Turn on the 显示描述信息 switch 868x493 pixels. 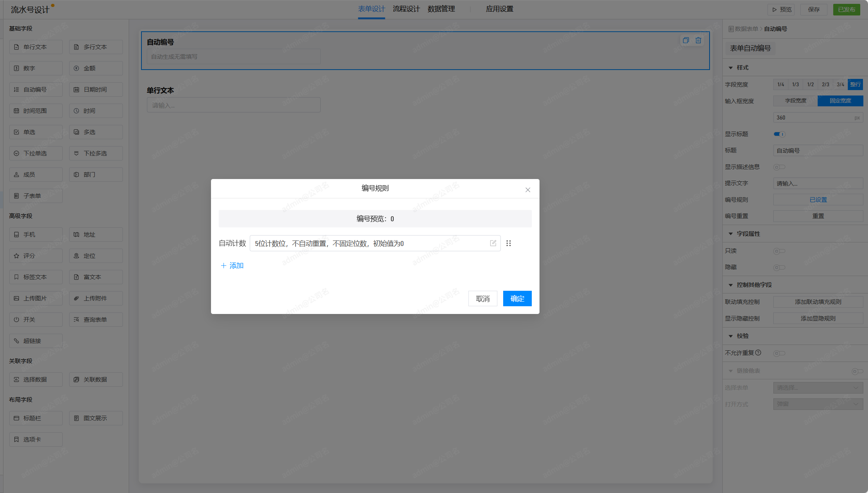[x=779, y=167]
